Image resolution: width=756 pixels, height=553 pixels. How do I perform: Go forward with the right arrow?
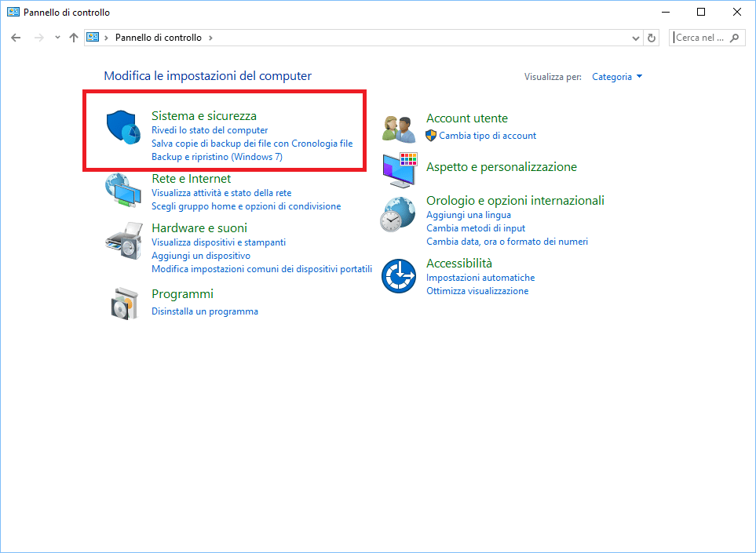(39, 38)
